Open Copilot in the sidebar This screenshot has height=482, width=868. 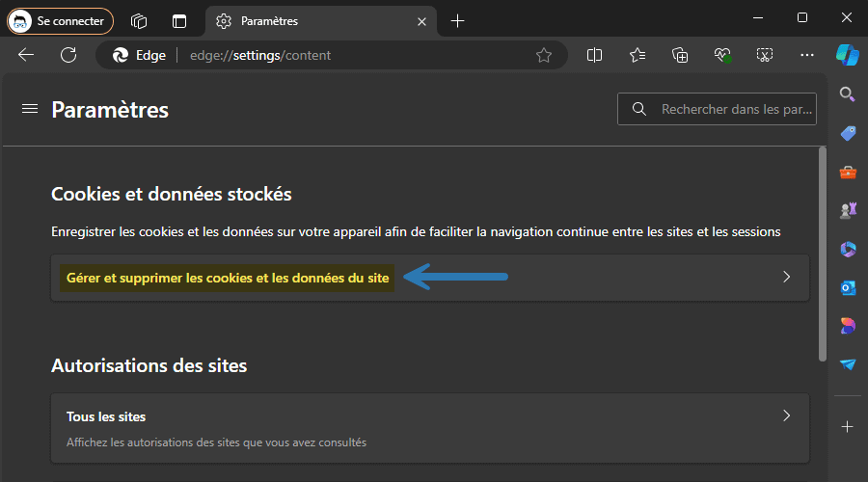click(x=848, y=55)
